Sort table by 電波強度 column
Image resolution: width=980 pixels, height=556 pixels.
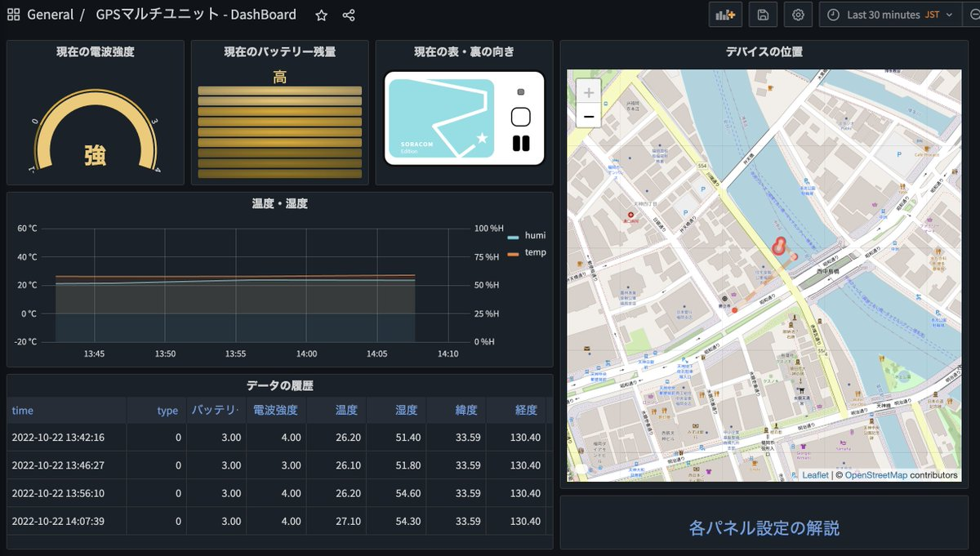point(276,411)
